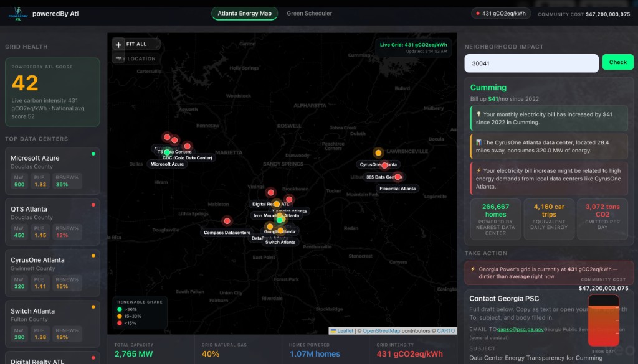
Task: Click the red status dot on Digital Realty ATL card
Action: pos(93,358)
